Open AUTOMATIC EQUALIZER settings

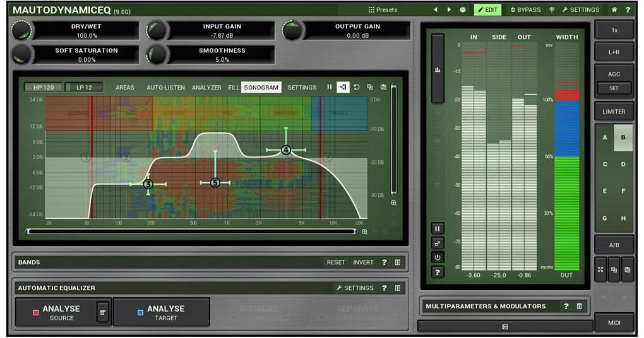[x=355, y=288]
